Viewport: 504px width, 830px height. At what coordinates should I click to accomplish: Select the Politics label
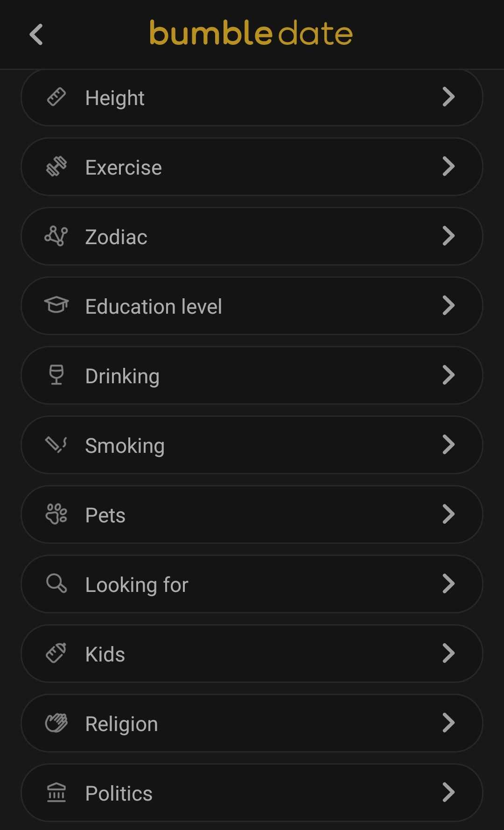[119, 794]
